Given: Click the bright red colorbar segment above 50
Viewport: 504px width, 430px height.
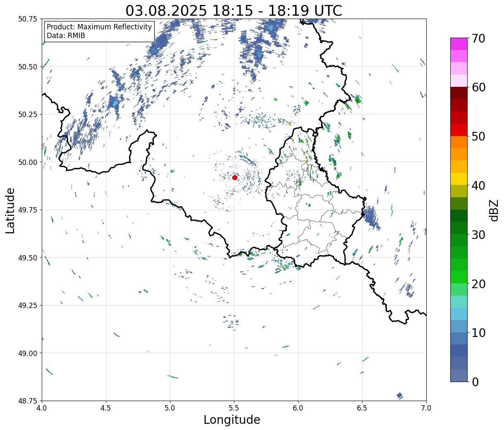Looking at the screenshot, I should [x=459, y=130].
